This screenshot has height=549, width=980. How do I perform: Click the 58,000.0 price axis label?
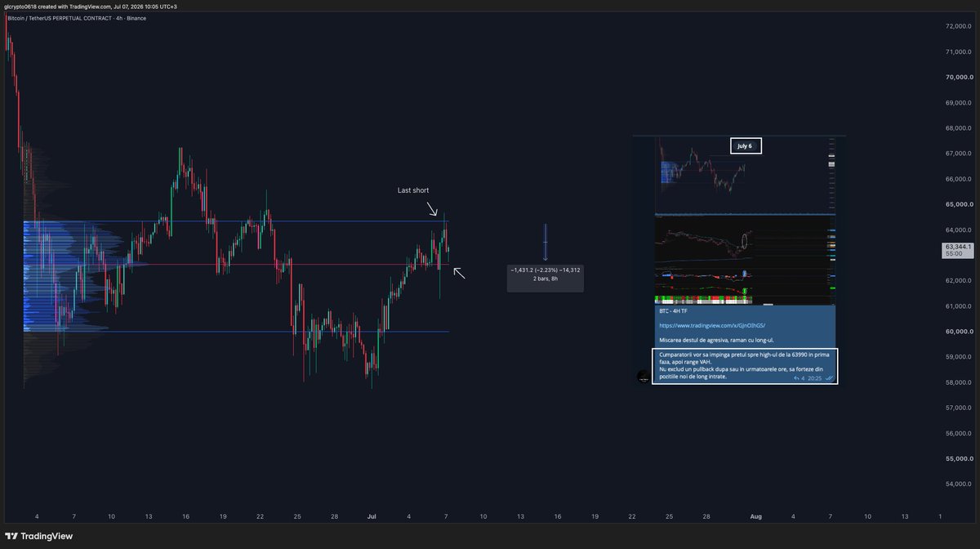click(958, 382)
